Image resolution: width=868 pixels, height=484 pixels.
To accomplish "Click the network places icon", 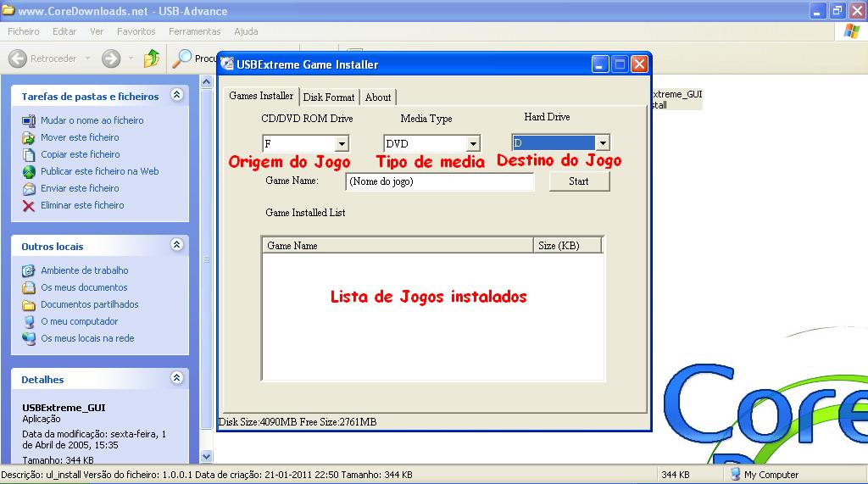I will [29, 339].
